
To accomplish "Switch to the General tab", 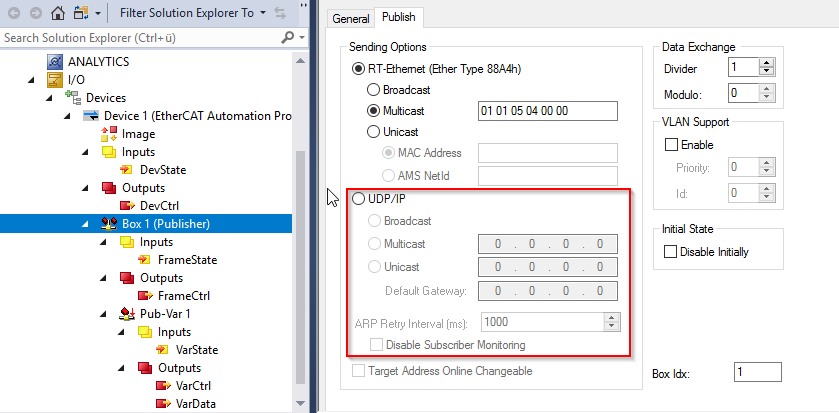I will tap(351, 19).
